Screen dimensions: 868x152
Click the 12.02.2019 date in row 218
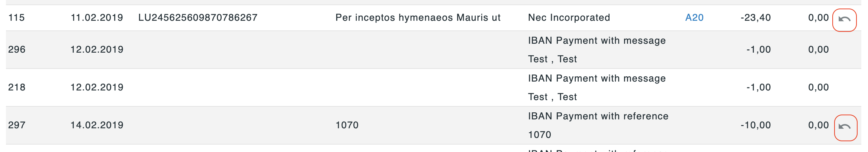coord(97,87)
